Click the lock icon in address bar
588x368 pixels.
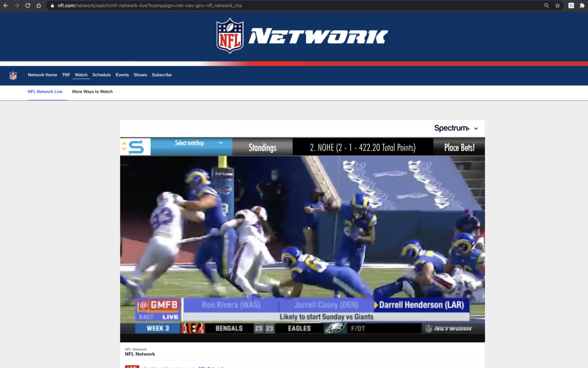pyautogui.click(x=52, y=6)
